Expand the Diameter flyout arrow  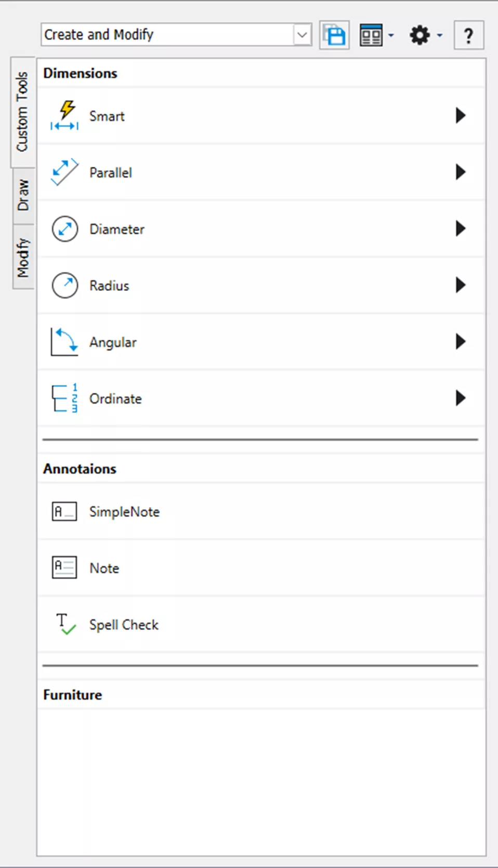(x=460, y=229)
